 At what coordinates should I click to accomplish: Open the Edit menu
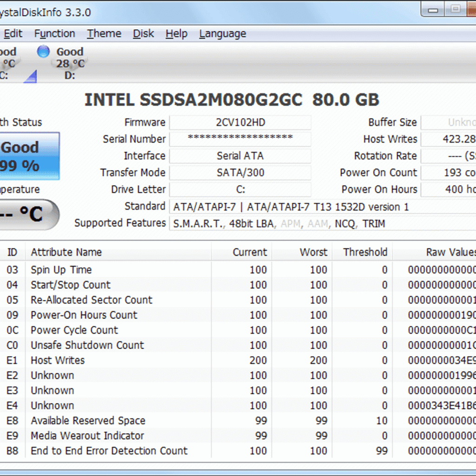13,33
